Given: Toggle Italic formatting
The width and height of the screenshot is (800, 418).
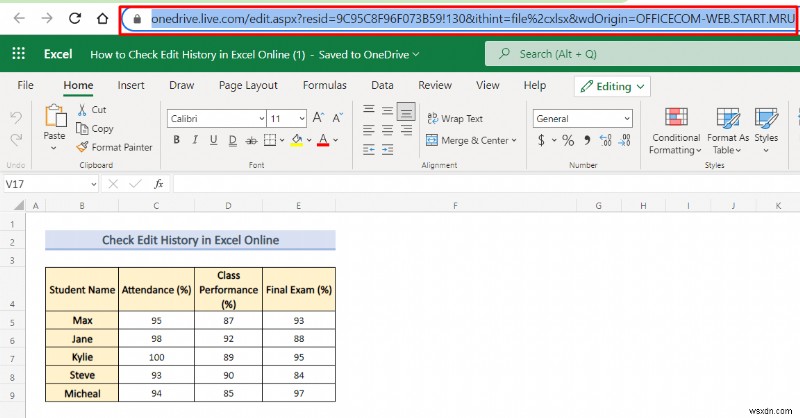Looking at the screenshot, I should coord(195,140).
